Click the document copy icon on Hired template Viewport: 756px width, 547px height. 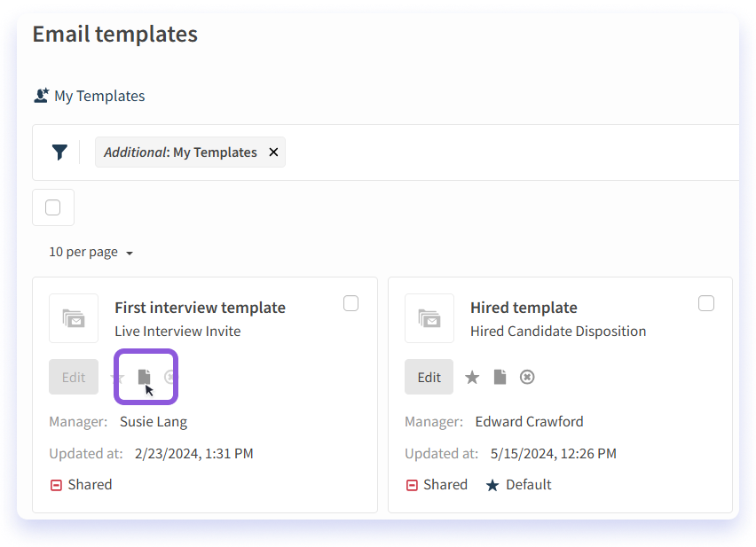point(500,377)
